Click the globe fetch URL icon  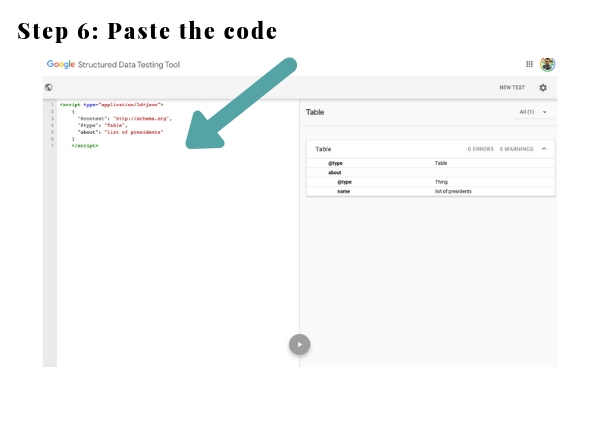click(49, 87)
